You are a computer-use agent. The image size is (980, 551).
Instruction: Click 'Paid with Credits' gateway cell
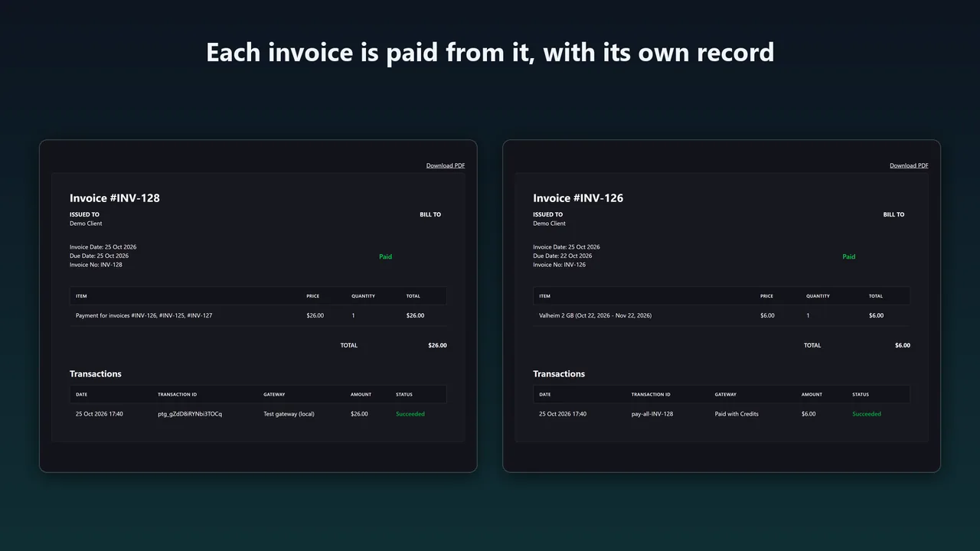tap(737, 414)
